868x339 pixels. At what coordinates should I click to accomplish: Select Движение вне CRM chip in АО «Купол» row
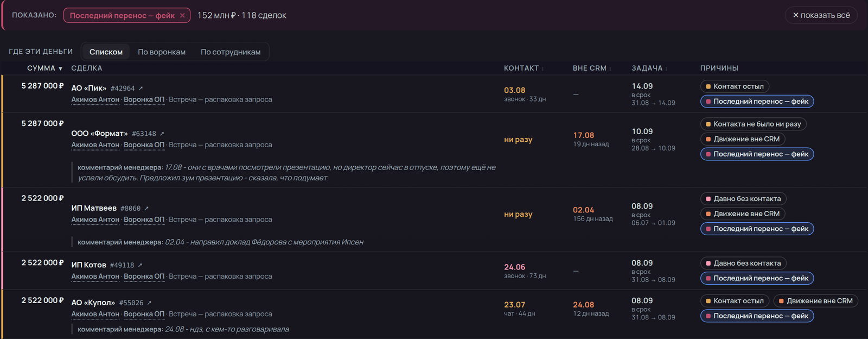(x=816, y=301)
